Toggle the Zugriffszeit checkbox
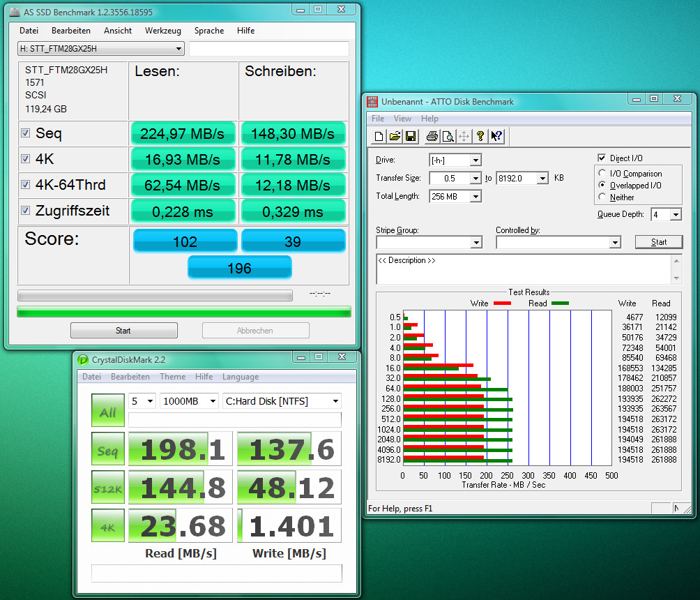The width and height of the screenshot is (700, 600). point(25,211)
